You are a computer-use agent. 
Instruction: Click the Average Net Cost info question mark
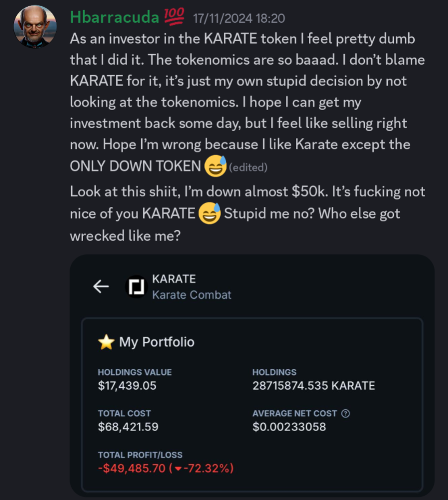(x=346, y=413)
